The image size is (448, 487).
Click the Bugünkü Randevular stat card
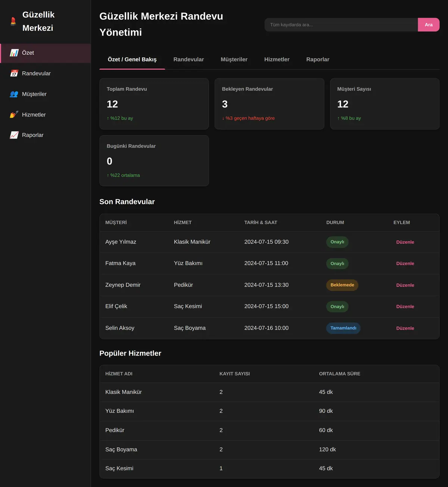pyautogui.click(x=154, y=161)
